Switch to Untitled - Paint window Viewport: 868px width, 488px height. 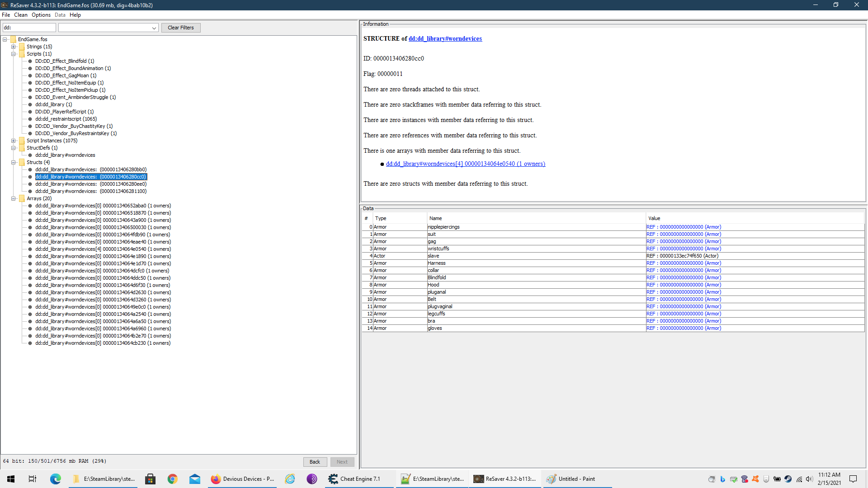tap(577, 479)
